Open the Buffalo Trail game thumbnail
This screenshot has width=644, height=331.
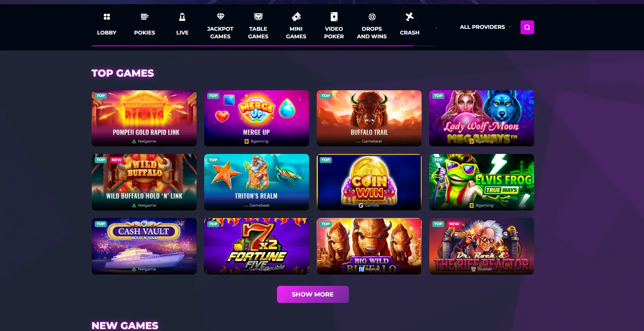(369, 118)
